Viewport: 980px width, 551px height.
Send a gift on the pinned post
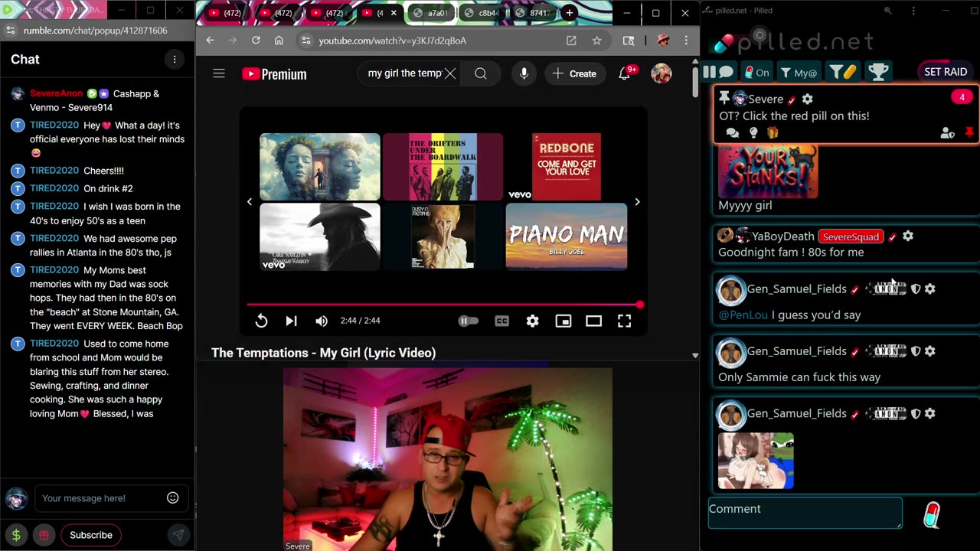[x=772, y=133]
